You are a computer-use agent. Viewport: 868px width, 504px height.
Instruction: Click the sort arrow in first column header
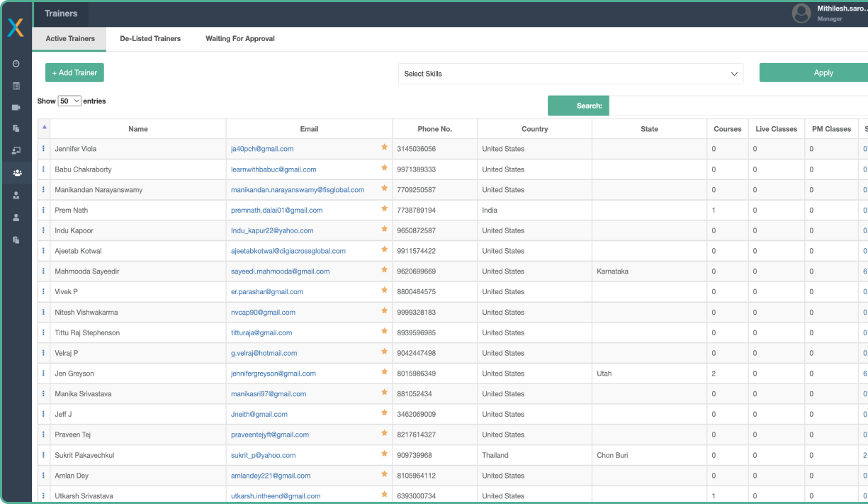(x=44, y=128)
